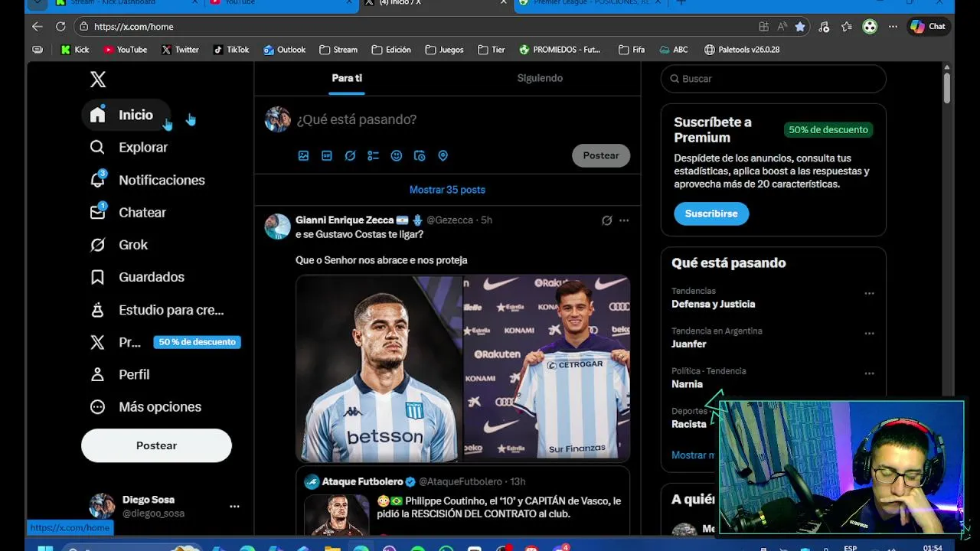Image resolution: width=980 pixels, height=551 pixels.
Task: Add a poll to the post
Action: (373, 155)
